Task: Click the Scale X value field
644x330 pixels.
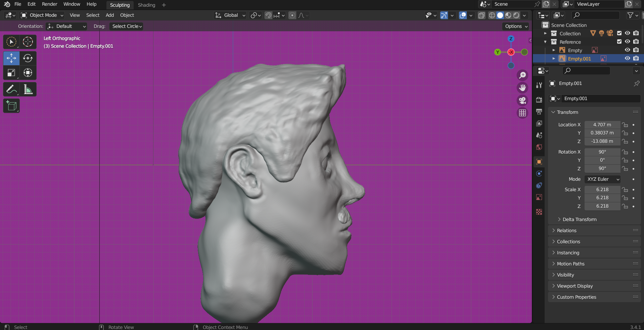Action: [x=602, y=190]
